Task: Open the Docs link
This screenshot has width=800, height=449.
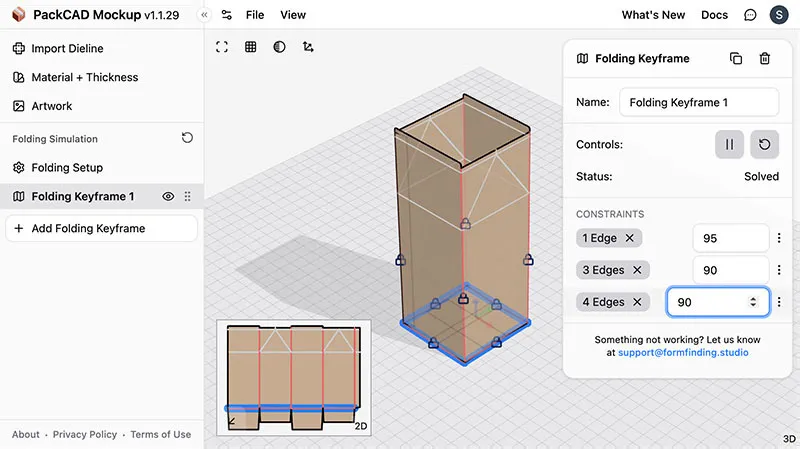Action: [714, 15]
